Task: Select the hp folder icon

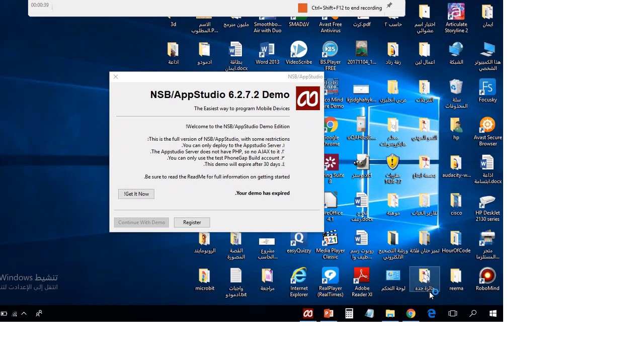Action: point(456,129)
